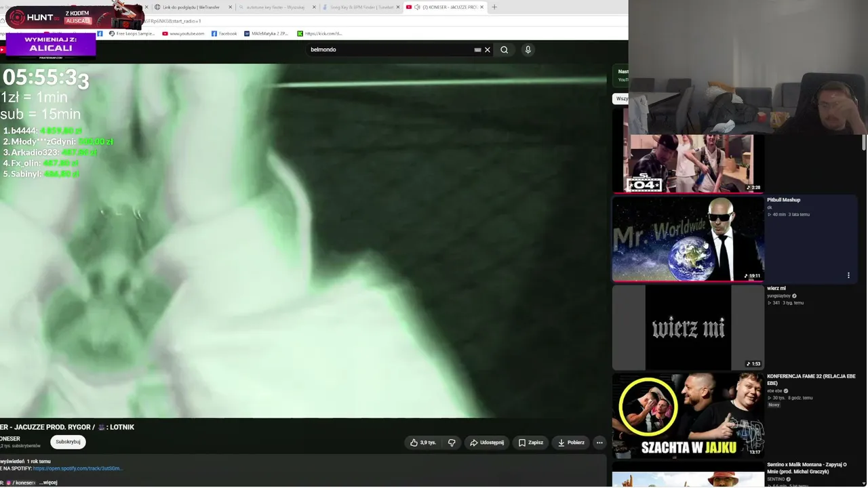Screen dimensions: 868x488
Task: Click the video title JACUZZE PROD. RYGOR
Action: point(67,427)
